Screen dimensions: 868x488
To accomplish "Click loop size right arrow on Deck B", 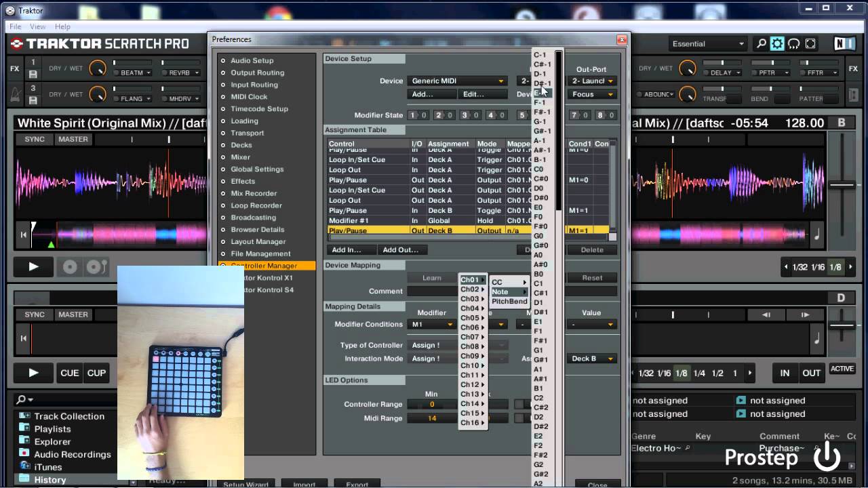I will [x=850, y=267].
